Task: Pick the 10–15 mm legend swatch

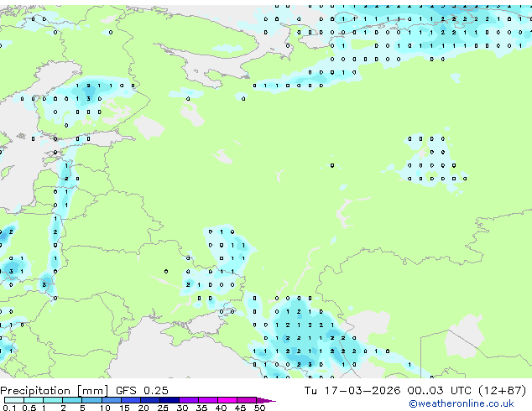Action: coord(111,400)
